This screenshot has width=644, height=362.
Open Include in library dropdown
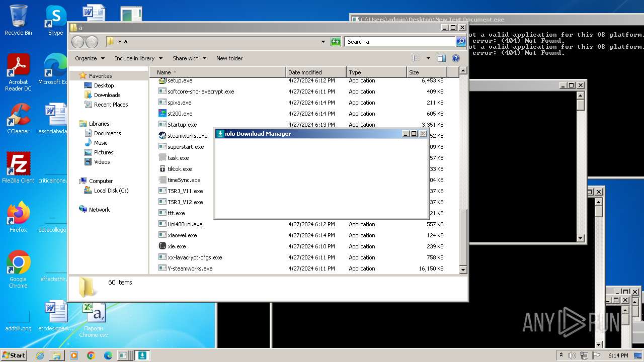138,58
